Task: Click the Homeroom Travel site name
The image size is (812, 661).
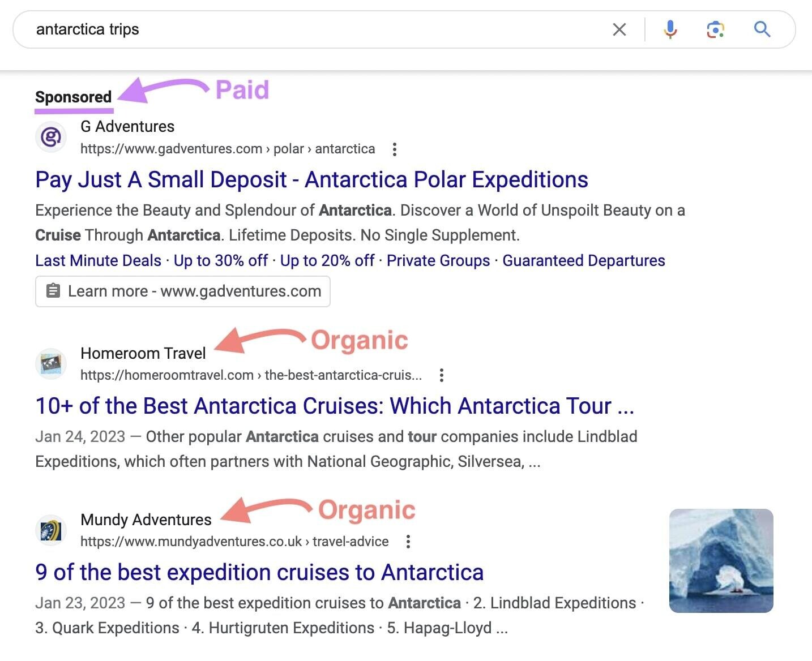Action: click(x=143, y=354)
